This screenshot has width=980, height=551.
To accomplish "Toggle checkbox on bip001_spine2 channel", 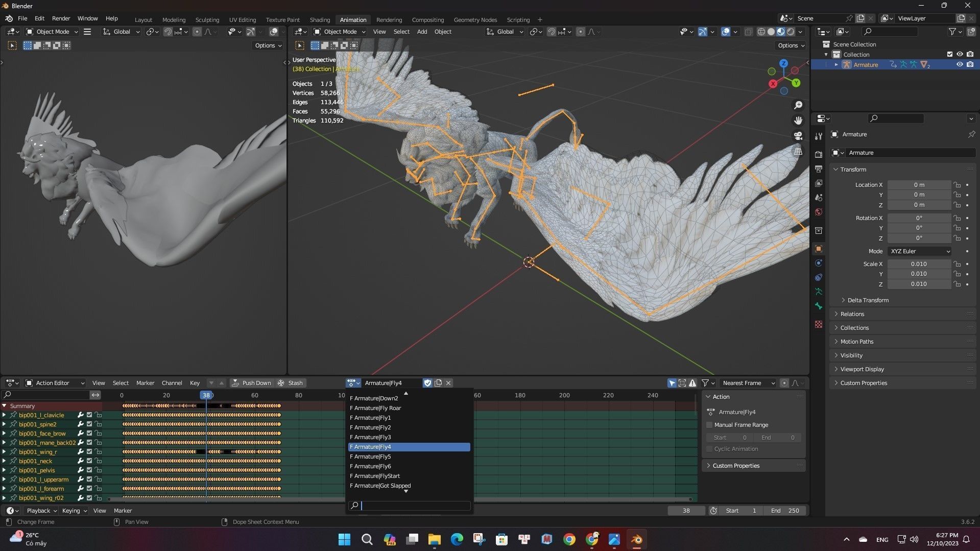I will pyautogui.click(x=89, y=424).
